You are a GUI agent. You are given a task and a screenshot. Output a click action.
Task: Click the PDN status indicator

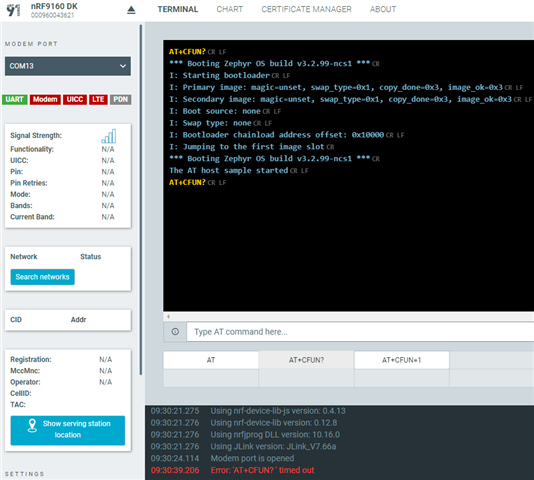121,99
